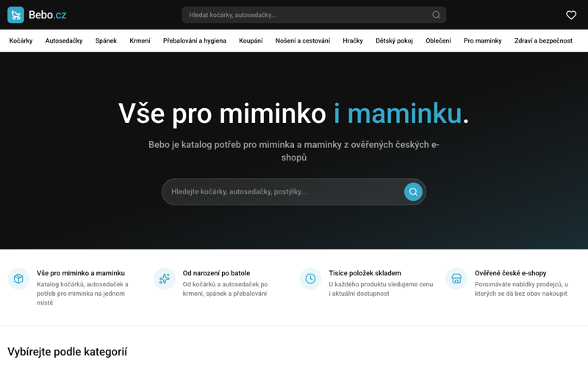588x368 pixels.
Task: Click the "Vše pro miminko a maminku" feature title
Action: 81,273
